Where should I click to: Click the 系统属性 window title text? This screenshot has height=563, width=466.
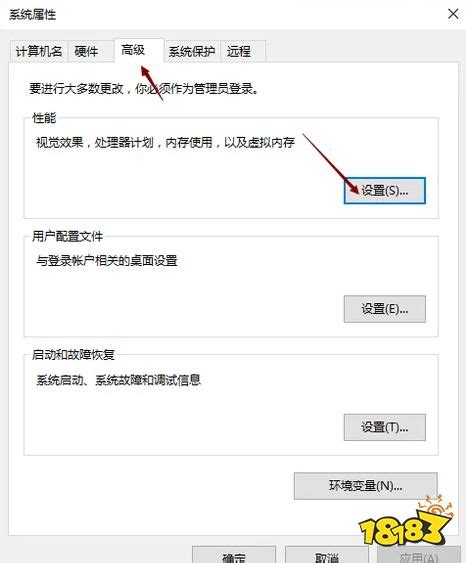32,15
